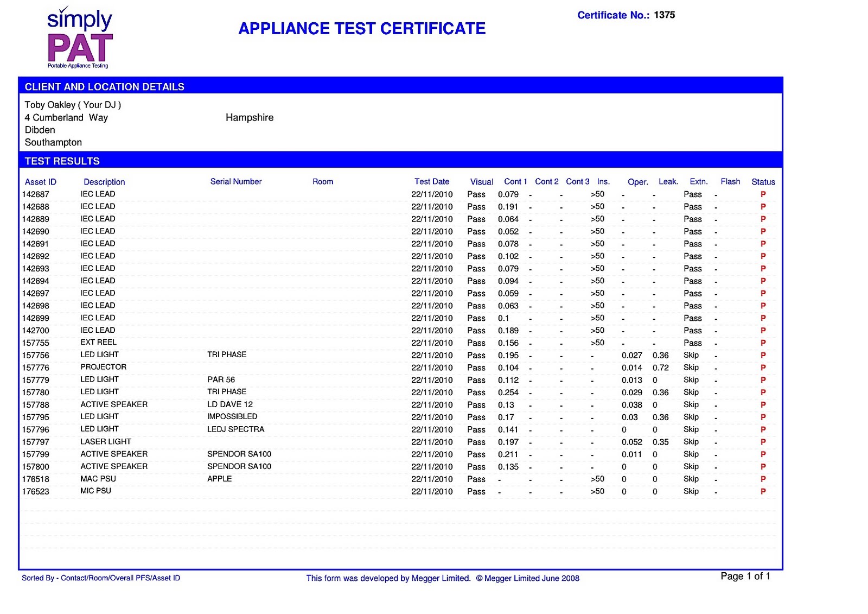The width and height of the screenshot is (868, 614).
Task: Click certificate number 1375
Action: pyautogui.click(x=664, y=15)
